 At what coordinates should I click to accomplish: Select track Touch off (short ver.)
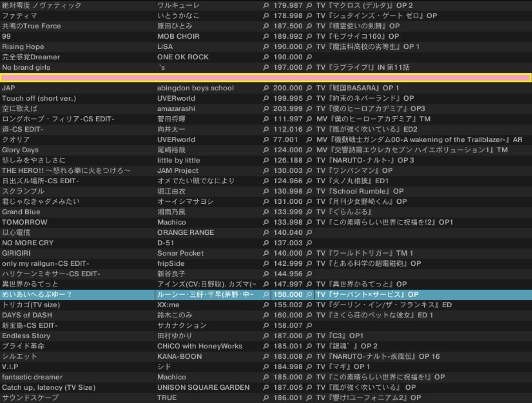pos(39,98)
